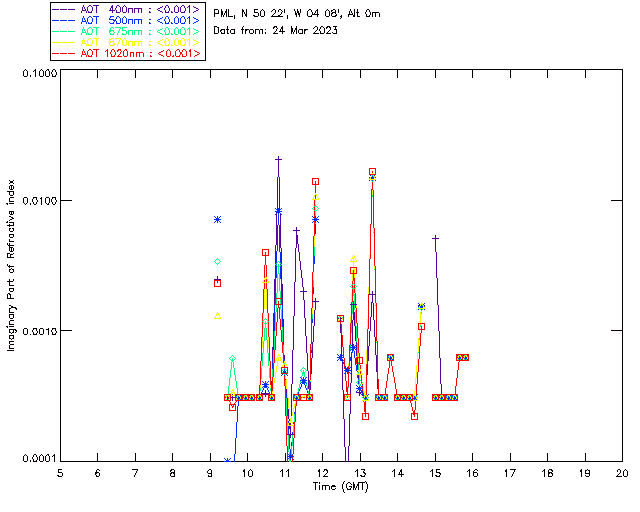Click the purple dashed line sample in the legend

point(64,9)
